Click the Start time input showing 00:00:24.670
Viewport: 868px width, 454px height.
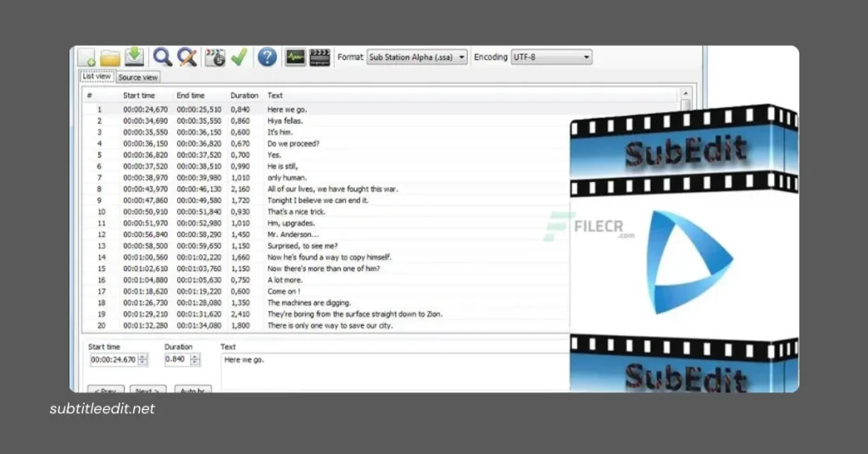(x=114, y=359)
